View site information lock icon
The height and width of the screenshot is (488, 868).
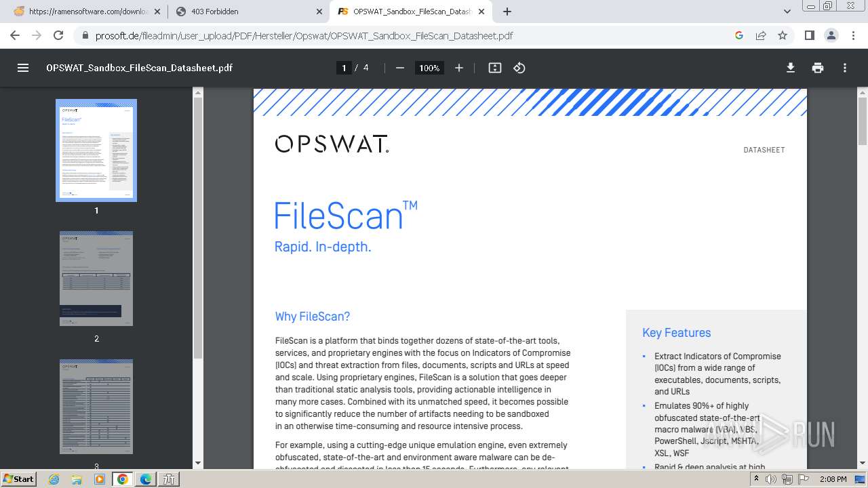(x=85, y=35)
